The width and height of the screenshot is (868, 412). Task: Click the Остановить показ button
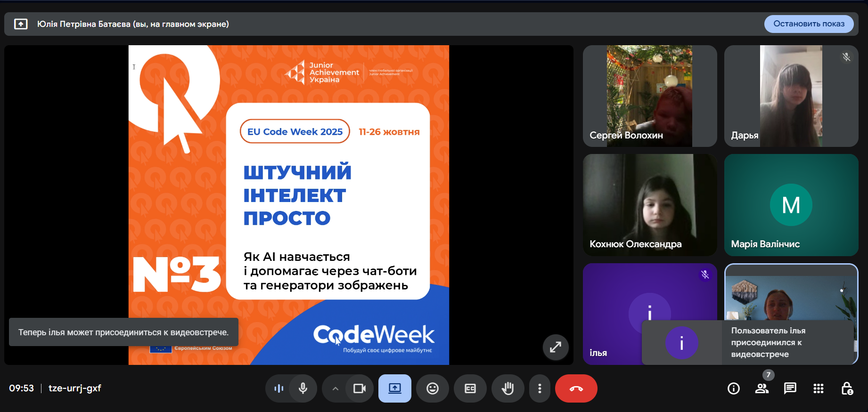pyautogui.click(x=809, y=24)
